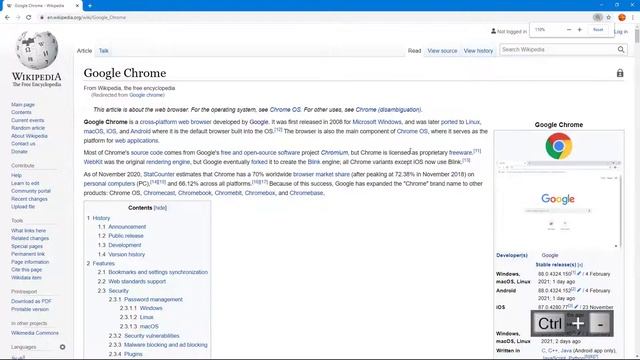Click the page protection padlock icon
640x360 pixels.
[620, 73]
